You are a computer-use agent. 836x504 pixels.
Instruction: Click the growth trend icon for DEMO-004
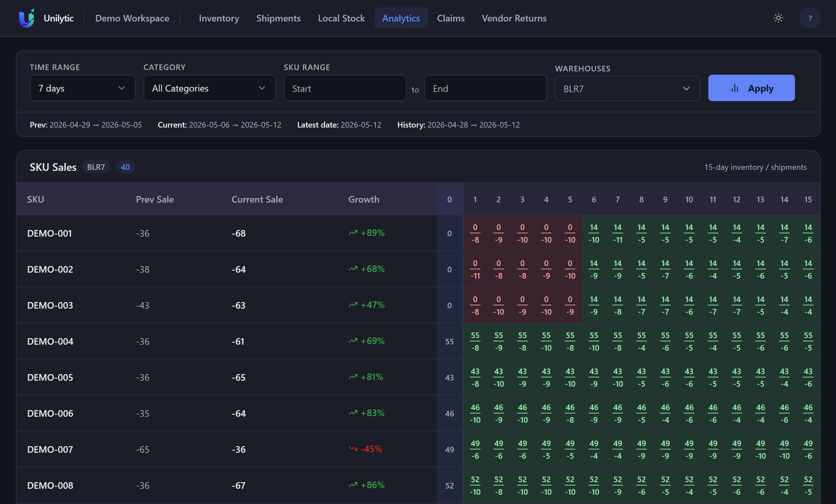pyautogui.click(x=353, y=340)
